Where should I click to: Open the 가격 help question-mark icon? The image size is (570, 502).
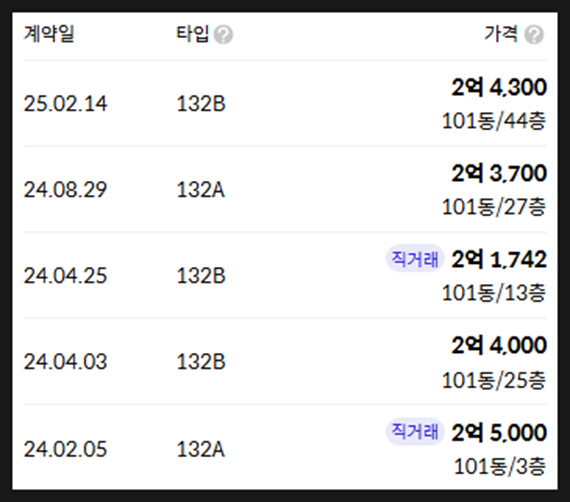(x=534, y=35)
